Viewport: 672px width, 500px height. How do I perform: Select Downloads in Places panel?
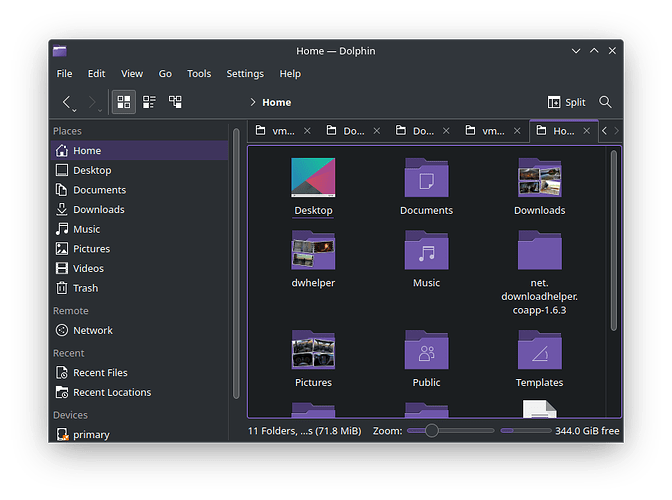pyautogui.click(x=139, y=210)
